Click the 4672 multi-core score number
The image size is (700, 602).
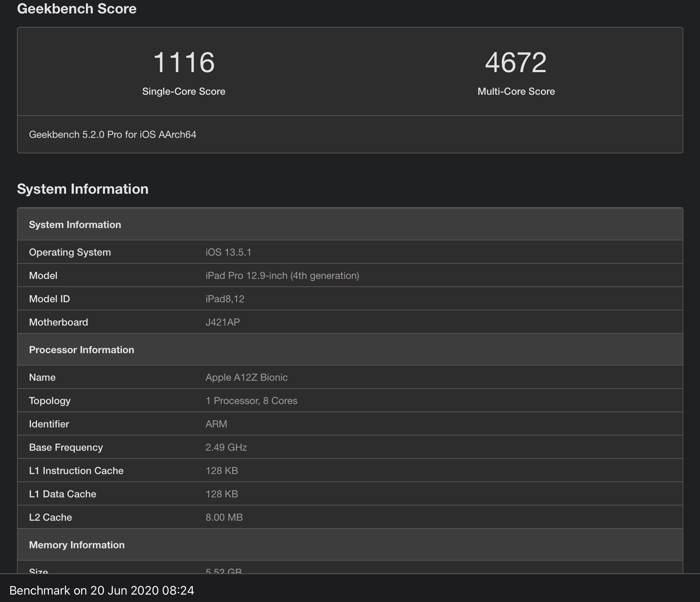point(516,63)
